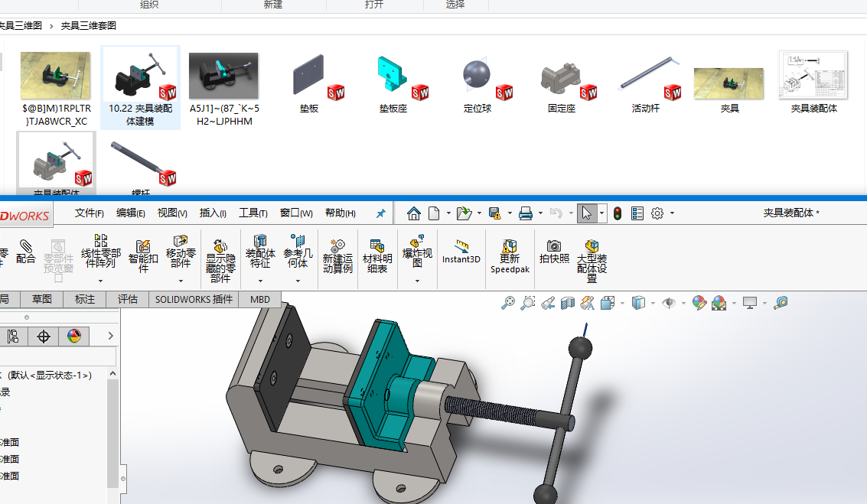Open SolidWorks Options gear icon
Screen dimensions: 867x504
[x=657, y=213]
